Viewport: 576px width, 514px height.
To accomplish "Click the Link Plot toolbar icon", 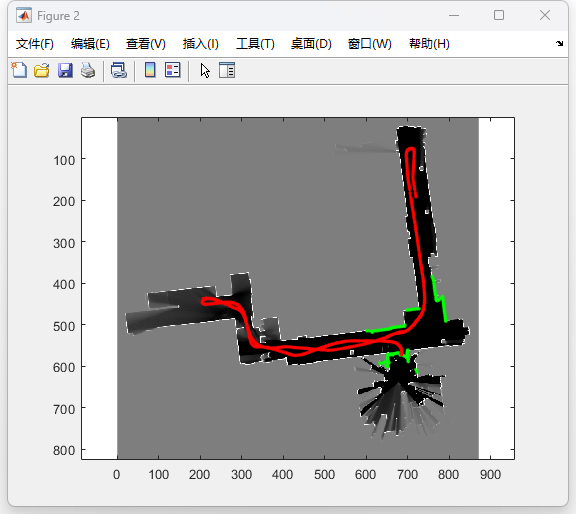I will (119, 70).
